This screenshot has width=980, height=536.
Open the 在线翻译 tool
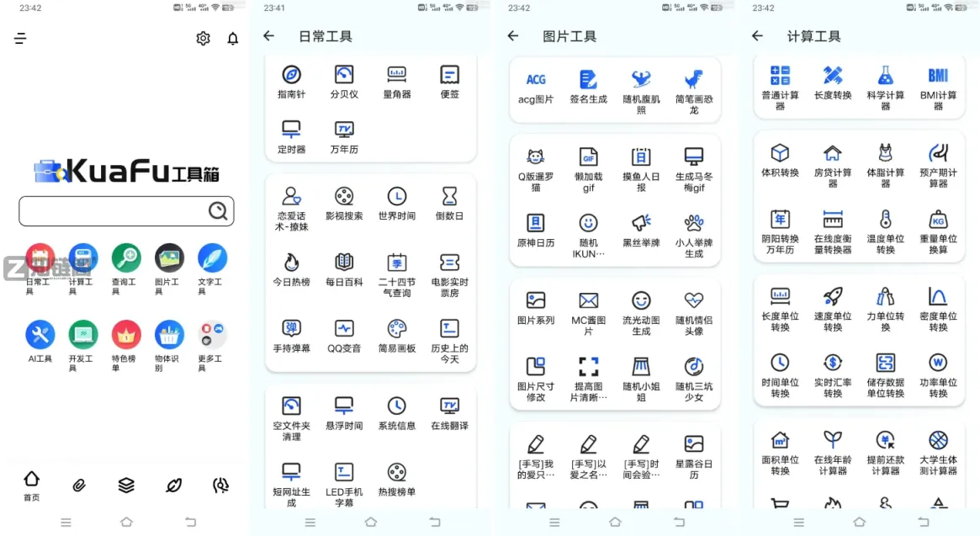pyautogui.click(x=449, y=413)
